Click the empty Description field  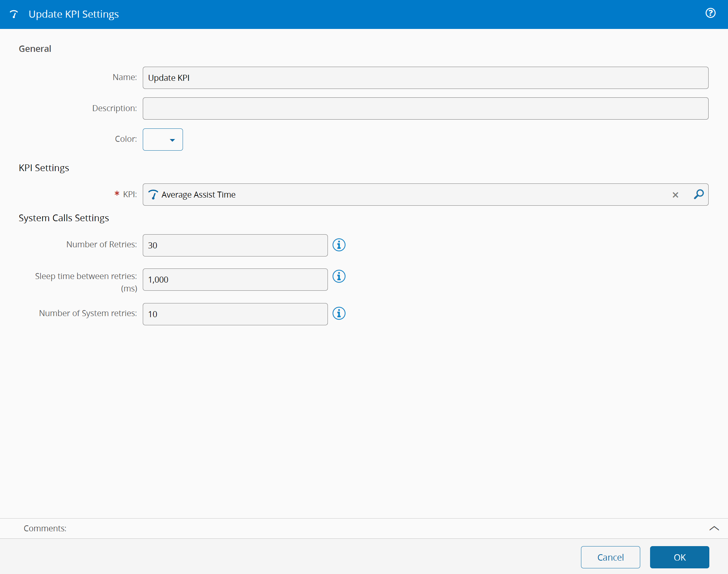[x=425, y=108]
